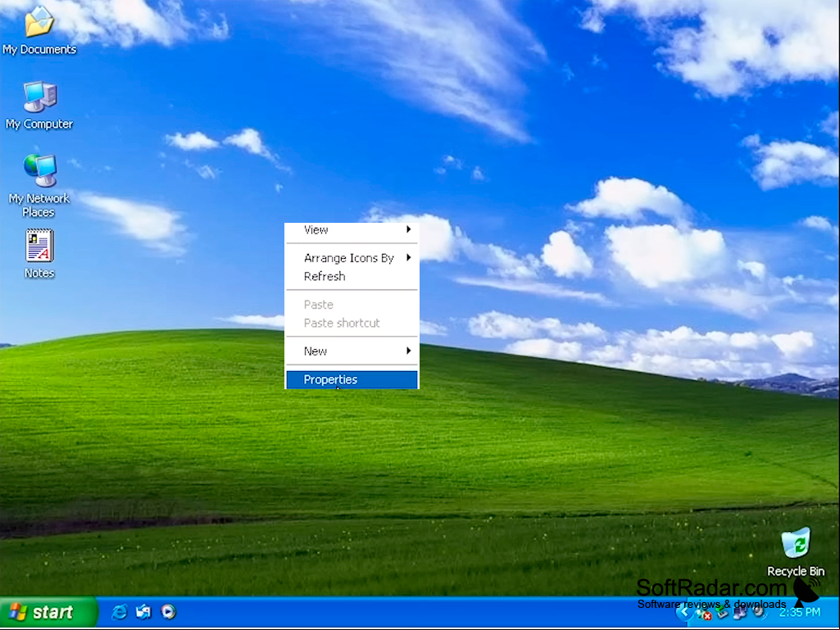Click the Recycle Bin label text
The image size is (840, 630).
796,571
